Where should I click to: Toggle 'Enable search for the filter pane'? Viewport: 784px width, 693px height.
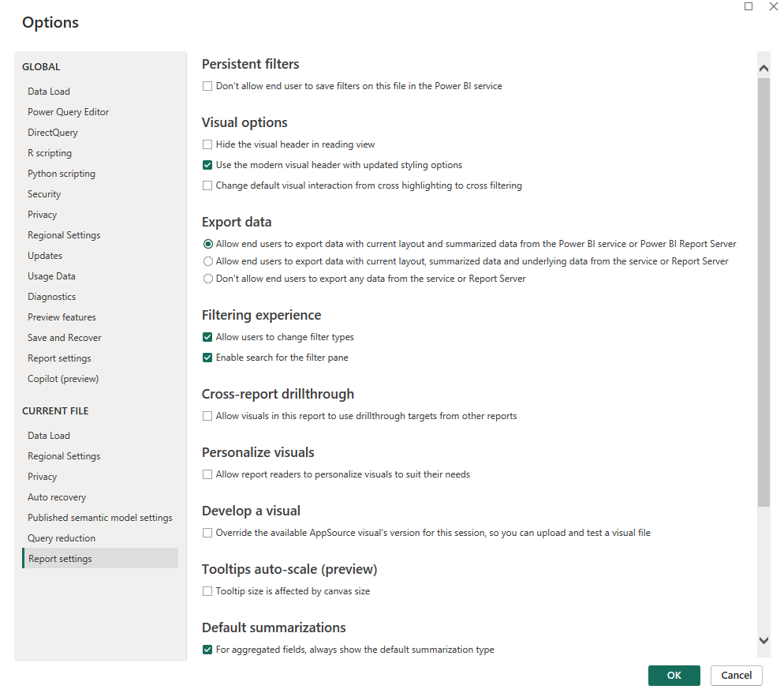click(x=207, y=357)
